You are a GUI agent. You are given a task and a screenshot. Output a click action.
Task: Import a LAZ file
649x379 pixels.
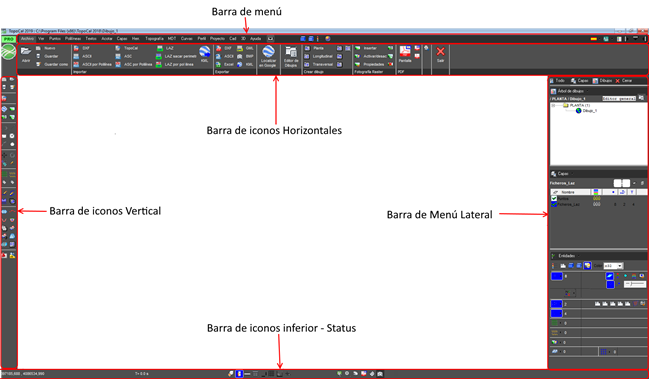165,48
